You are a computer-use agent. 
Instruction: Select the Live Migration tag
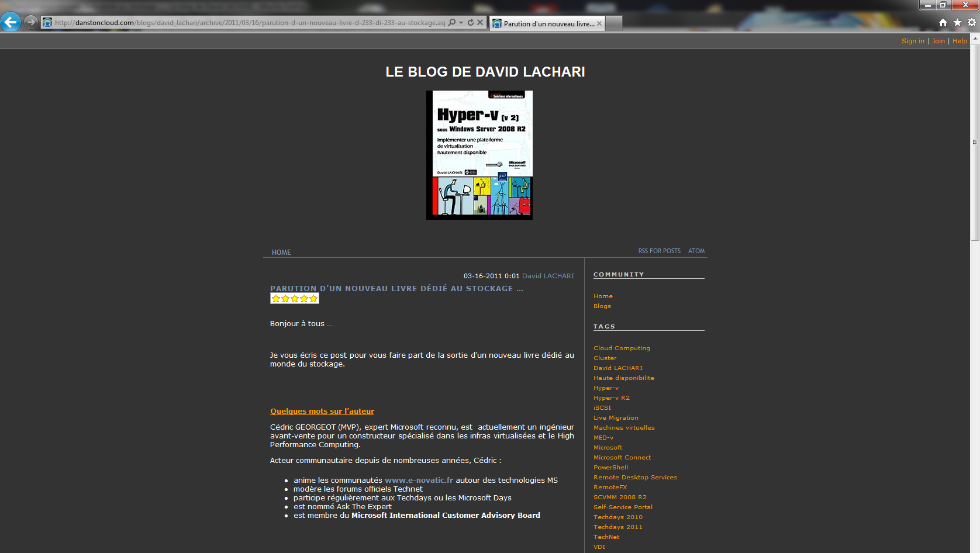(x=616, y=417)
